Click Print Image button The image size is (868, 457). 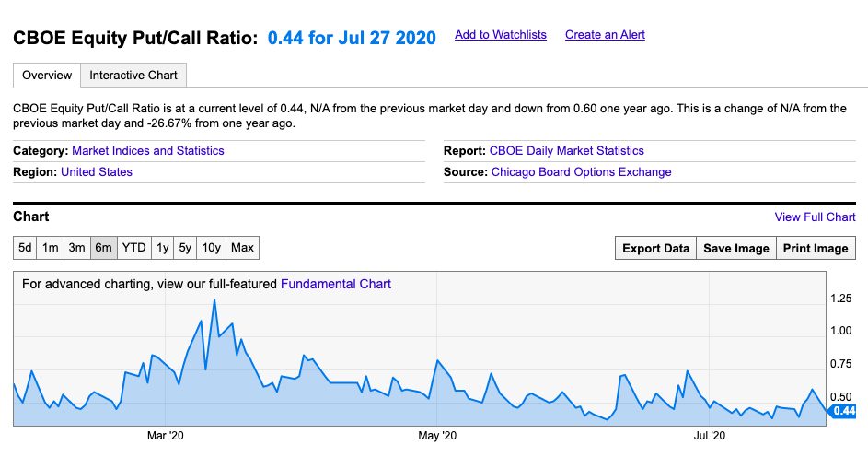click(816, 248)
